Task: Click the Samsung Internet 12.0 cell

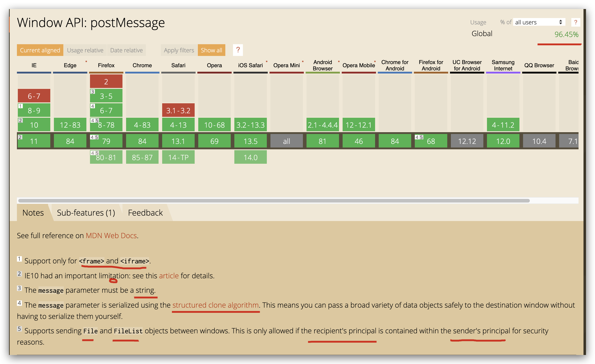Action: click(503, 141)
